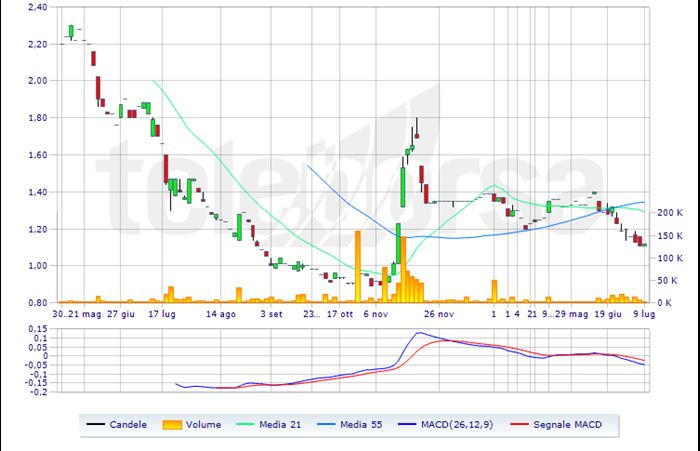
Task: Click the 150 K volume axis label
Action: 670,236
